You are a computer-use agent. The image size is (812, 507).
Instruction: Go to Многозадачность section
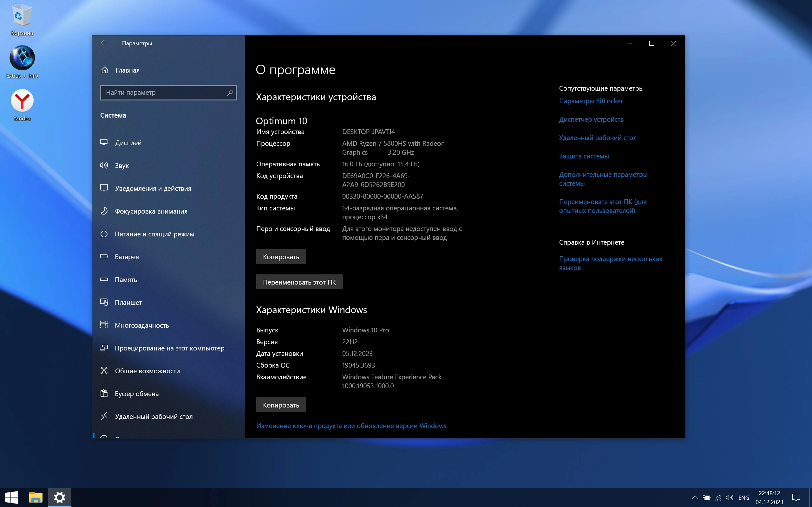[141, 325]
